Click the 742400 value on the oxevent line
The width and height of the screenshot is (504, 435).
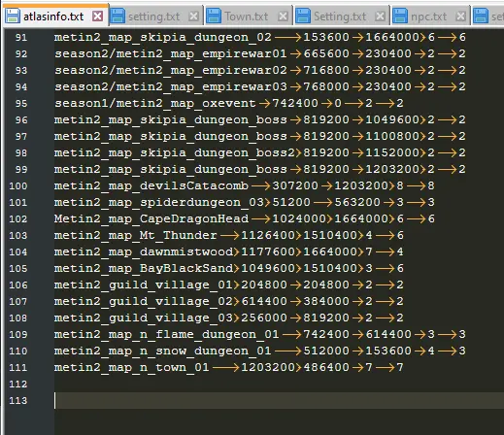[295, 103]
